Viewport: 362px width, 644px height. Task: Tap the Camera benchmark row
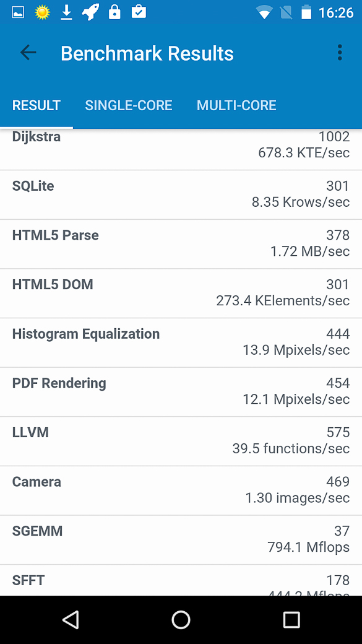(x=181, y=490)
